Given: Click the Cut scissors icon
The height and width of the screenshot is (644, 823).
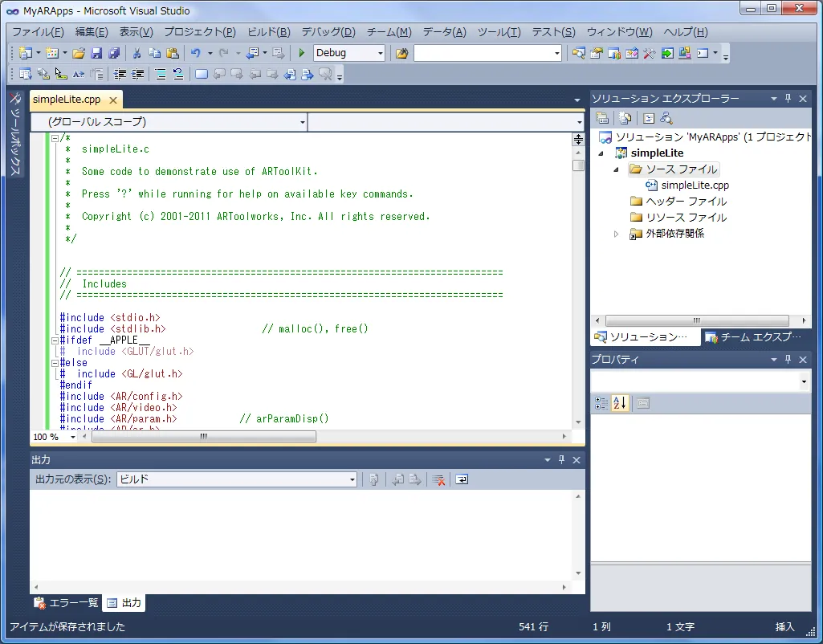Looking at the screenshot, I should [x=137, y=53].
